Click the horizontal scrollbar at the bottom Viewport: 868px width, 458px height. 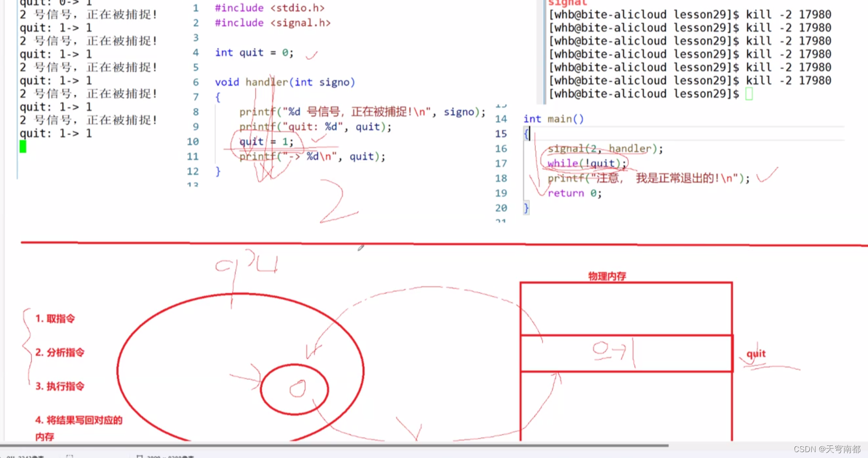pyautogui.click(x=334, y=445)
